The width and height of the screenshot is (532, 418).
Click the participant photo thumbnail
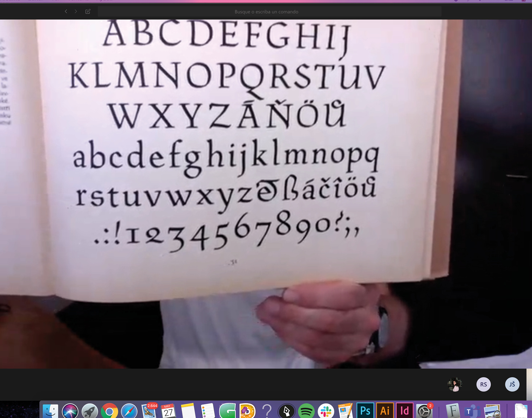click(x=455, y=384)
